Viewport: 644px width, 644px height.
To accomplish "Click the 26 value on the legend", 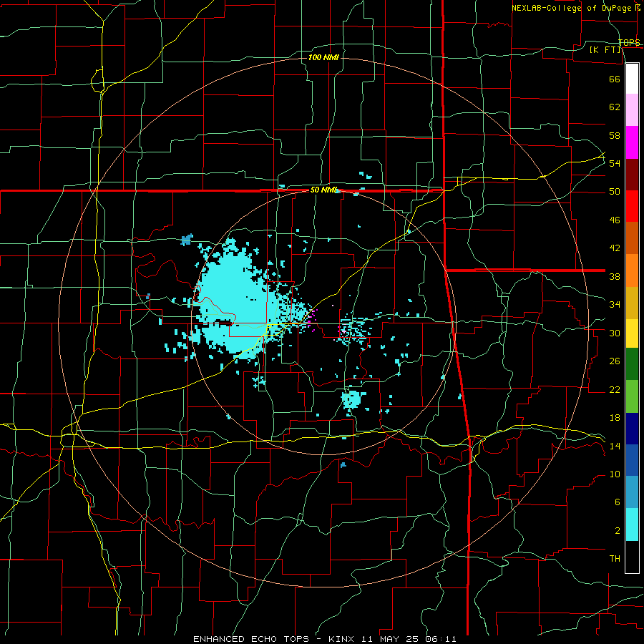I will click(615, 361).
